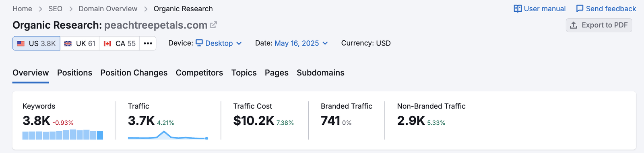Screen dimensions: 644x153
Task: Select the US 3.8K database button
Action: tap(36, 43)
